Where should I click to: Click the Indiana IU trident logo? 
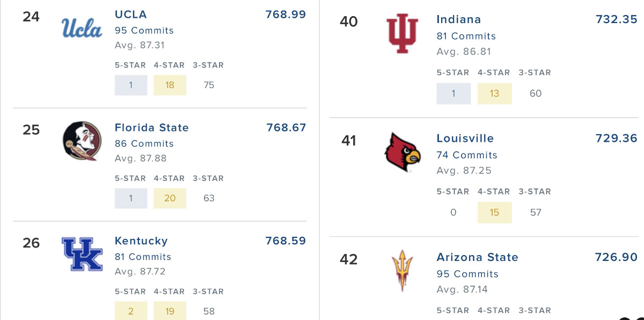pyautogui.click(x=402, y=34)
